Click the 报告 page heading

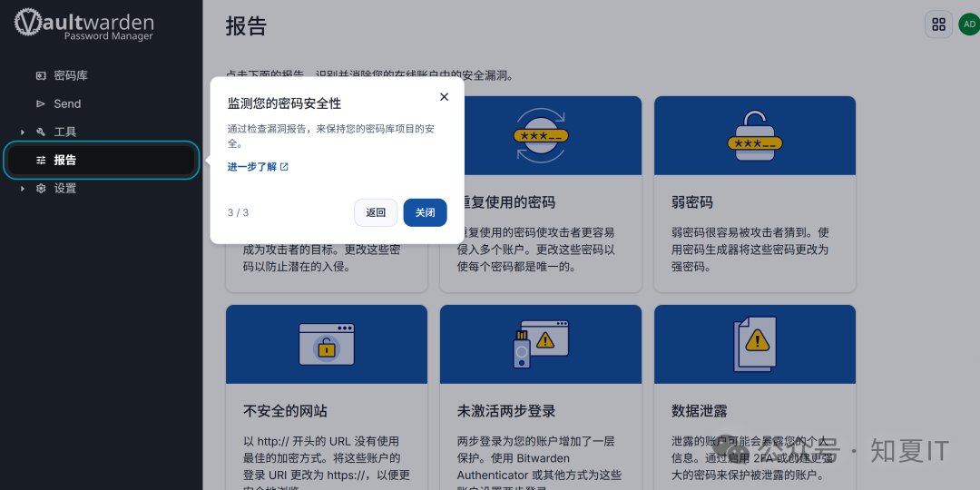click(x=246, y=26)
